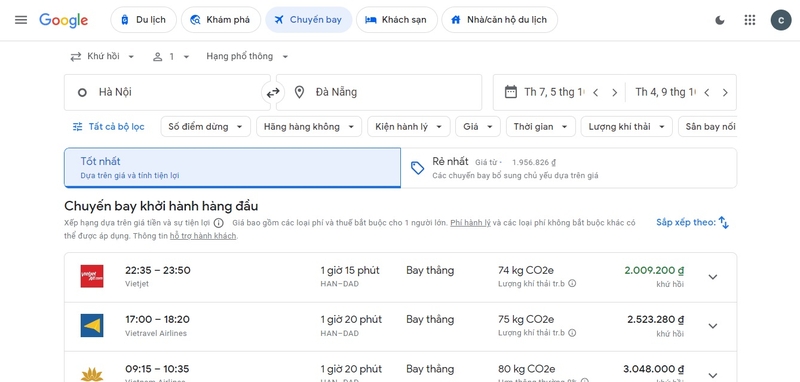The width and height of the screenshot is (800, 382).
Task: Click the 2.523.280 ₫ price
Action: tap(656, 320)
